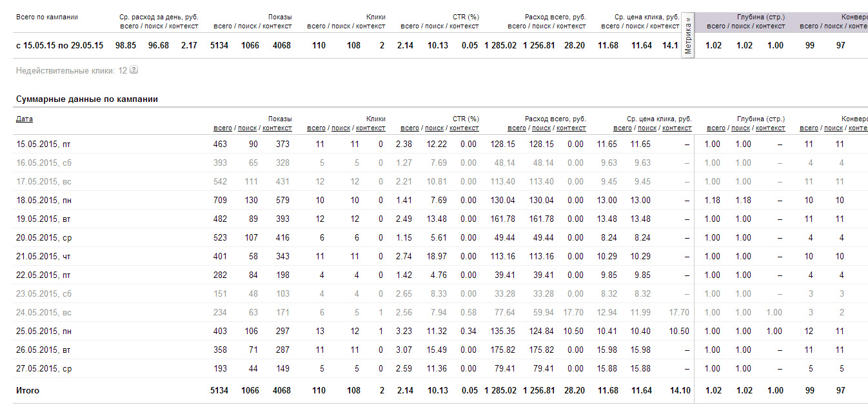Sort Глубина depth by поиск link
The width and height of the screenshot is (868, 416).
click(x=741, y=128)
